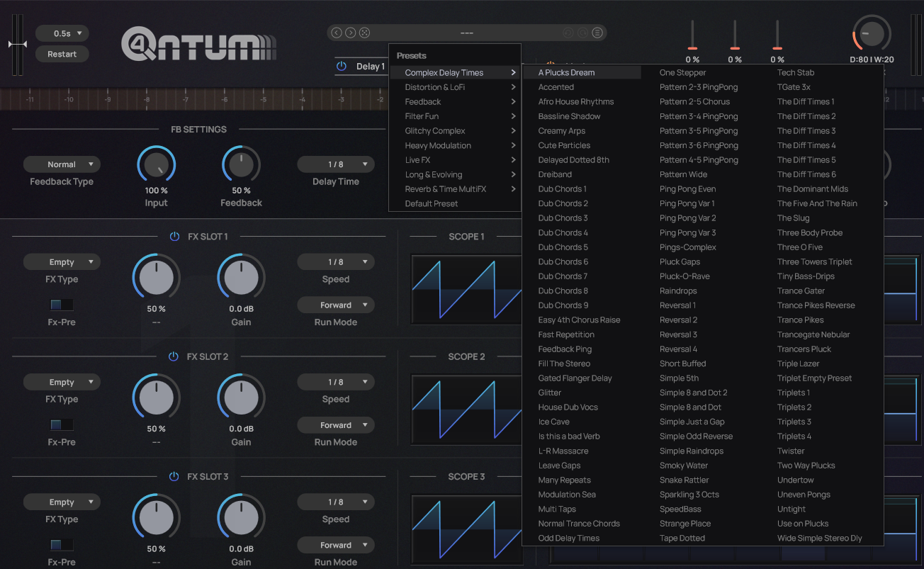
Task: Go to next preset with right arrow icon
Action: pos(350,33)
